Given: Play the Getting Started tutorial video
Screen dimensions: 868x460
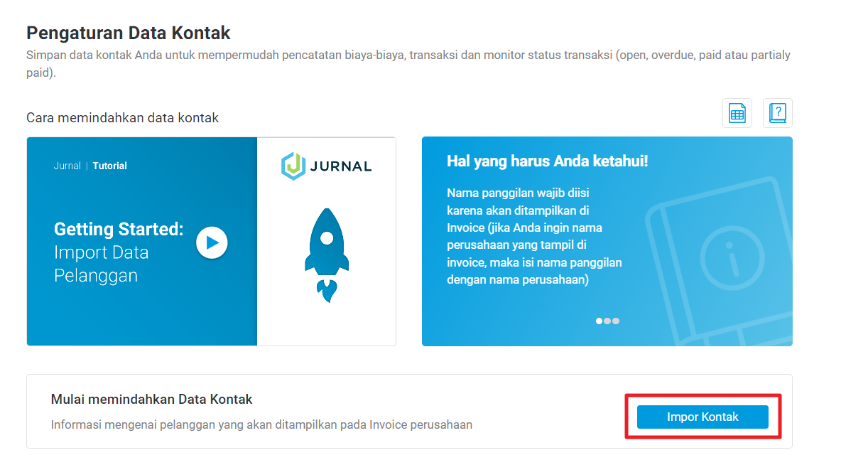Looking at the screenshot, I should (212, 243).
